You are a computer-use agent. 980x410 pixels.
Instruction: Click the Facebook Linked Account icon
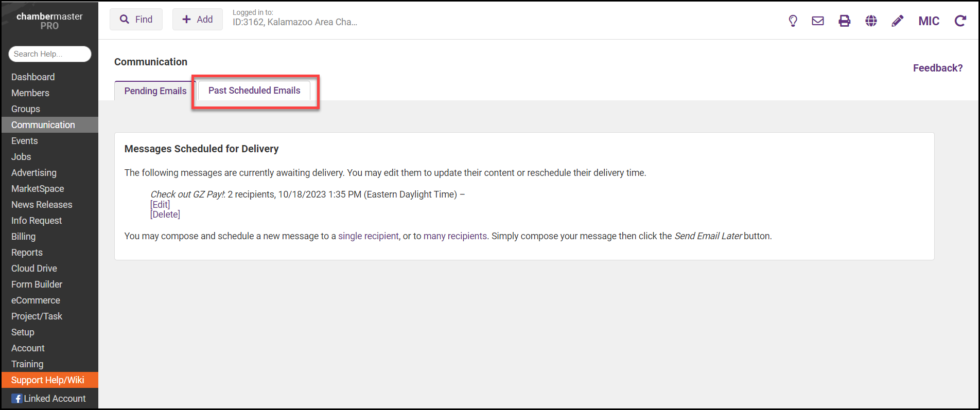[x=17, y=399]
